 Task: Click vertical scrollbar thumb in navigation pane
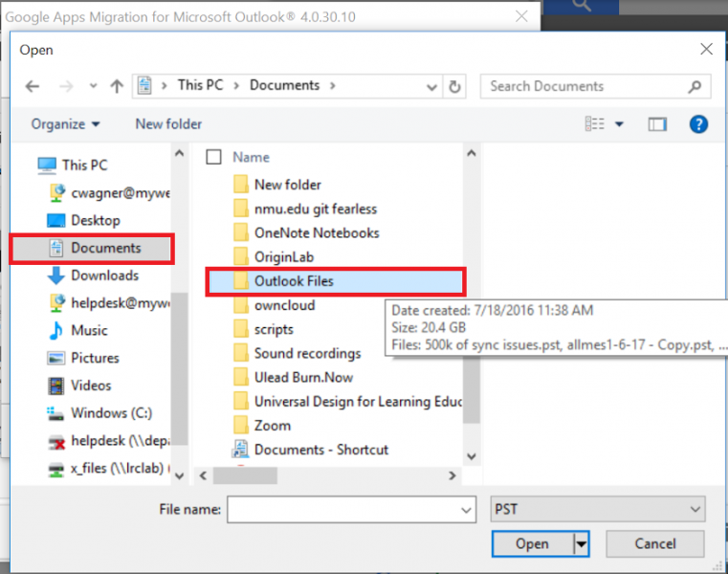pos(179,368)
